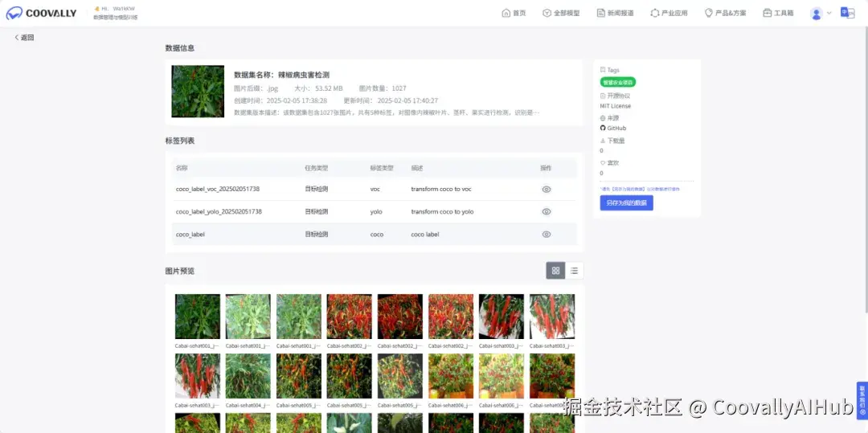The width and height of the screenshot is (868, 433).
Task: Open the GitHub source link
Action: [x=616, y=129]
